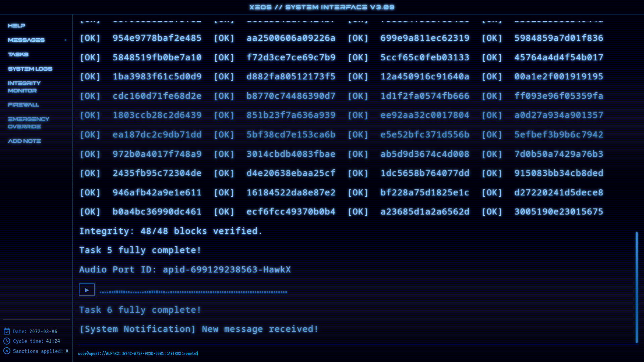Click the unread dot beside Messages
The image size is (644, 362).
[65, 40]
